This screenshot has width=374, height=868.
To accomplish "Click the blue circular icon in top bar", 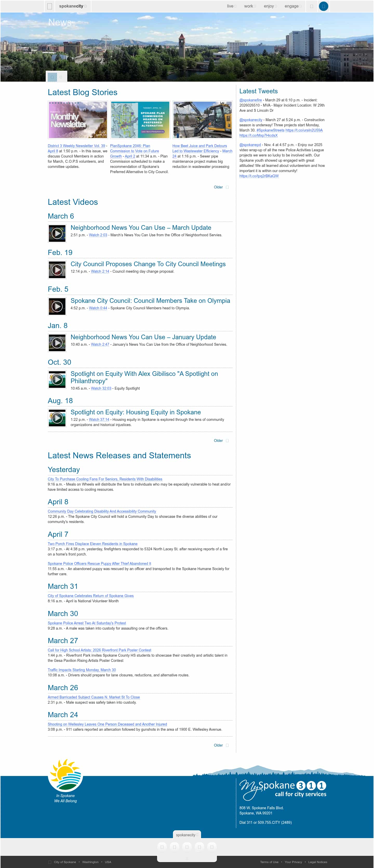I will coord(324,6).
